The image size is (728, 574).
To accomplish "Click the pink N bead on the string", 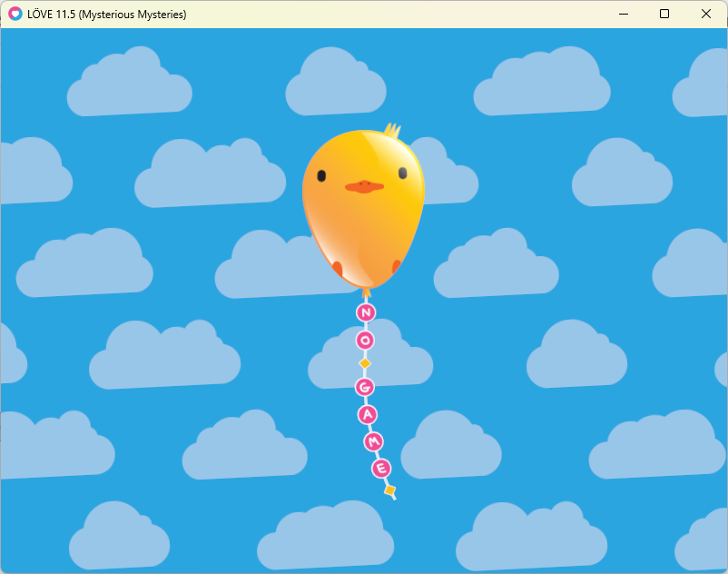I will (366, 312).
